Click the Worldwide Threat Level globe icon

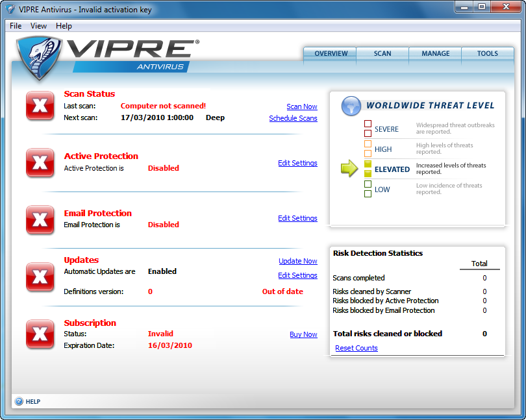click(351, 106)
